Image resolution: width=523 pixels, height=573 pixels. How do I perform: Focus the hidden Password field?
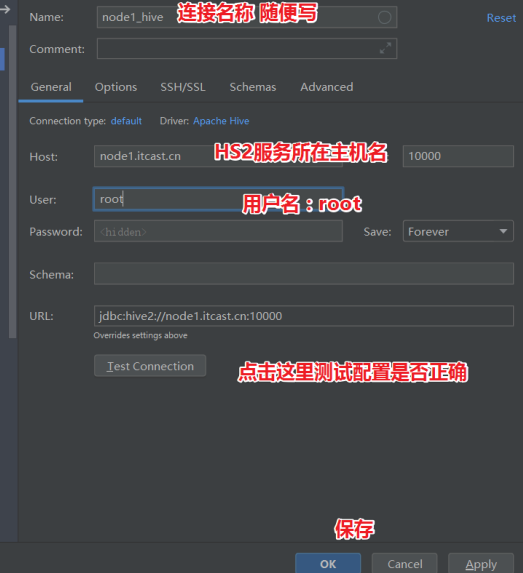coord(218,231)
